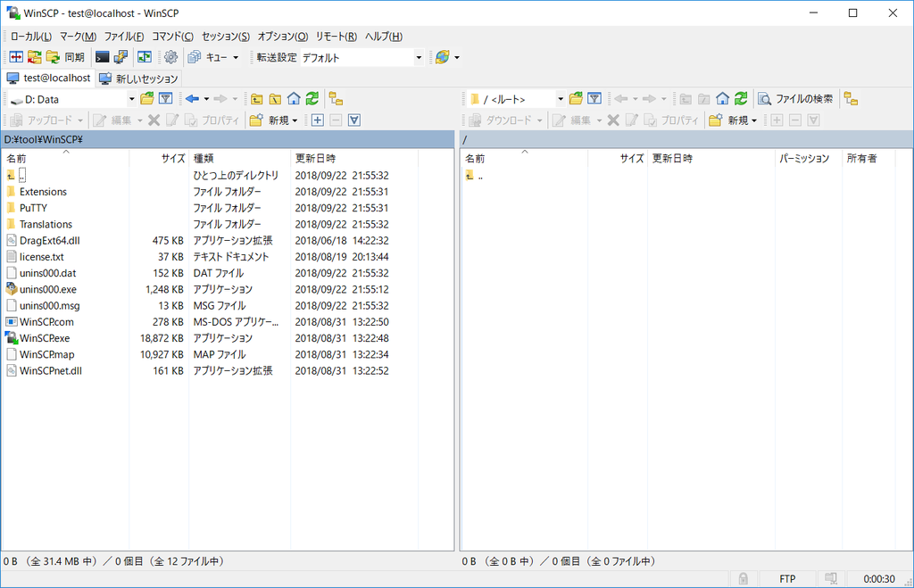The height and width of the screenshot is (588, 914).
Task: Click local invert selection icon
Action: [354, 120]
